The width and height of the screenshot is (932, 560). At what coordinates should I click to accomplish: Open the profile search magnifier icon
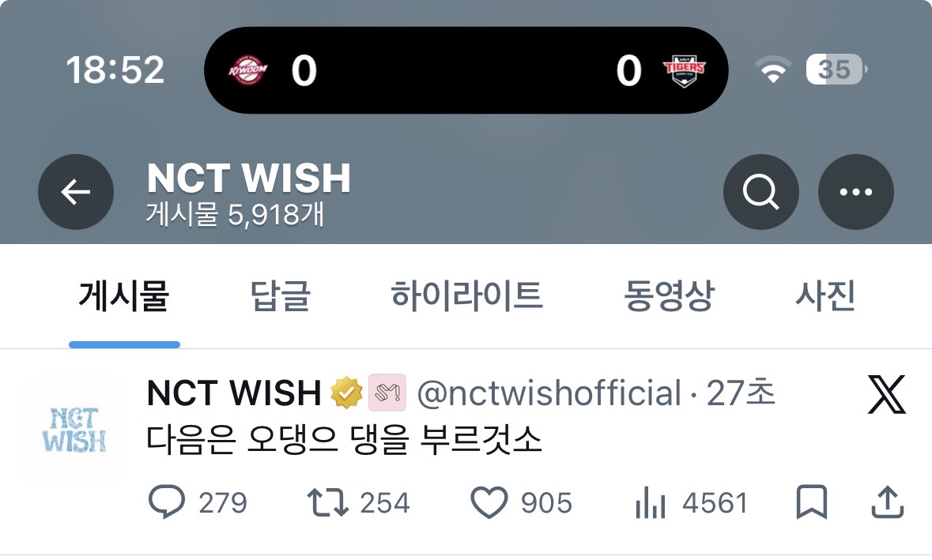tap(760, 192)
